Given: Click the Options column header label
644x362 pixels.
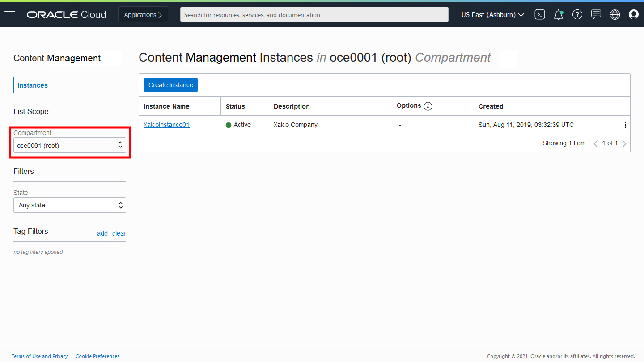Looking at the screenshot, I should click(x=409, y=105).
